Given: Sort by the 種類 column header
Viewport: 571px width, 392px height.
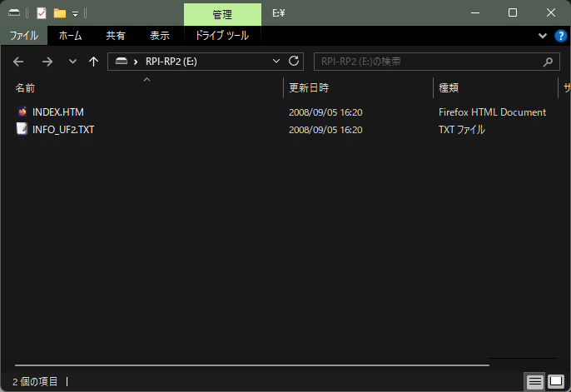Looking at the screenshot, I should (x=449, y=88).
